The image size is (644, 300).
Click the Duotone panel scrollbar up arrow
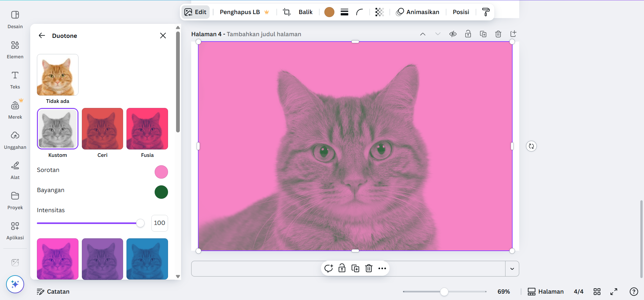coord(178,27)
